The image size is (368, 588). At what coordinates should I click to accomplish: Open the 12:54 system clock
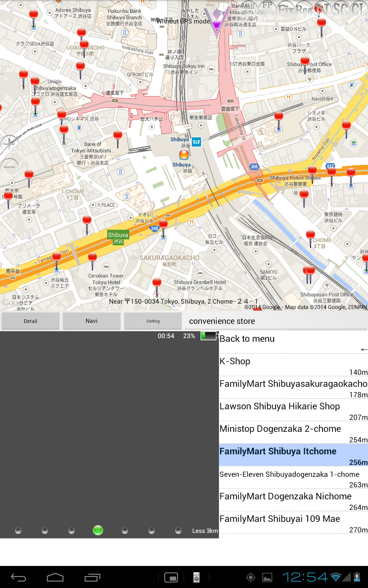coord(305,577)
